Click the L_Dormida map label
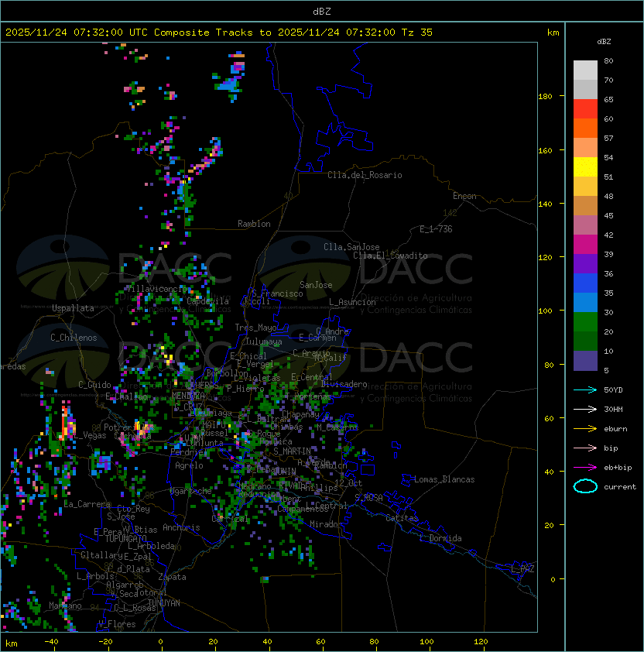The height and width of the screenshot is (652, 644). (x=440, y=538)
